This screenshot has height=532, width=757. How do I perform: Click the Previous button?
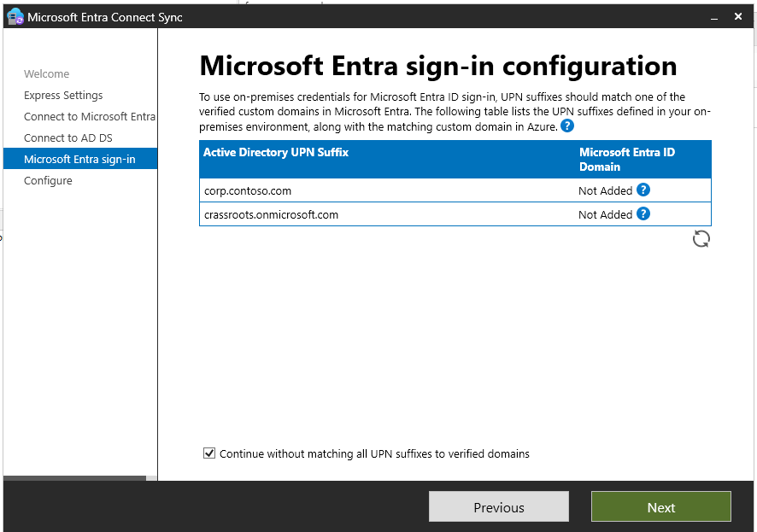point(499,506)
